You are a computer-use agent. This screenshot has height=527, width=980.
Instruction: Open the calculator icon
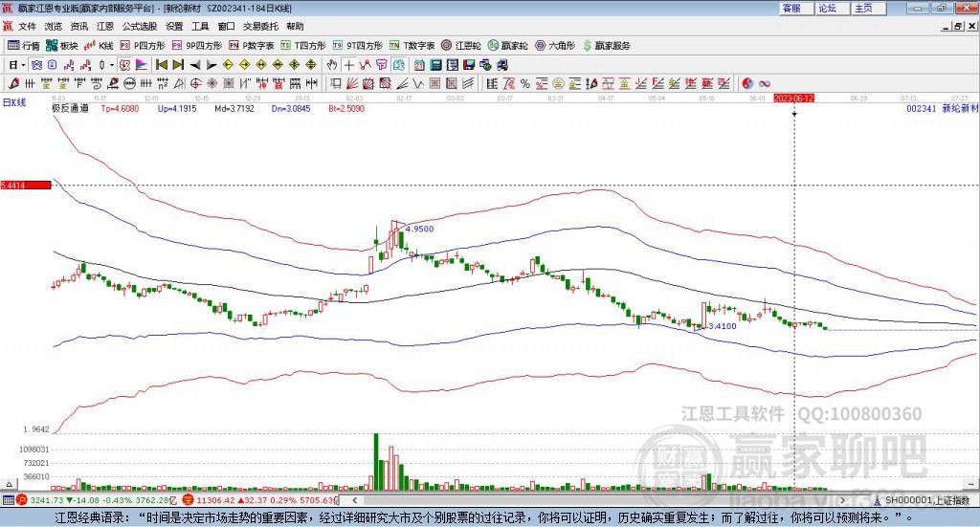[435, 65]
